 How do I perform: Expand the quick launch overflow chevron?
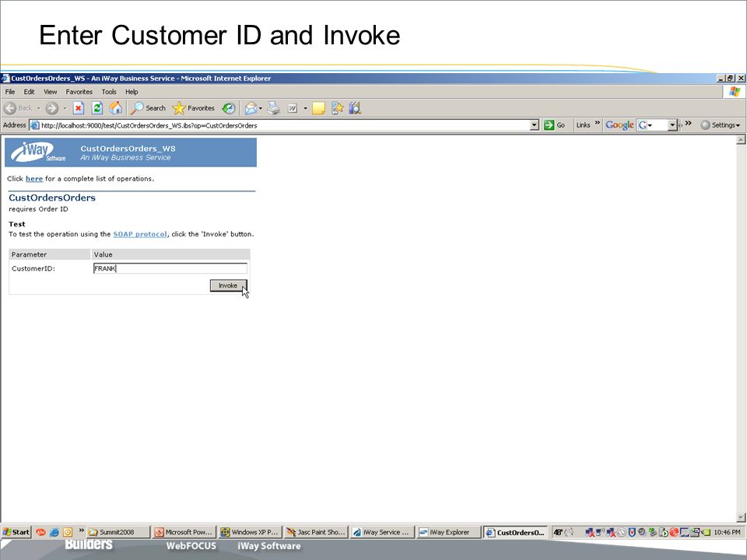pyautogui.click(x=82, y=530)
